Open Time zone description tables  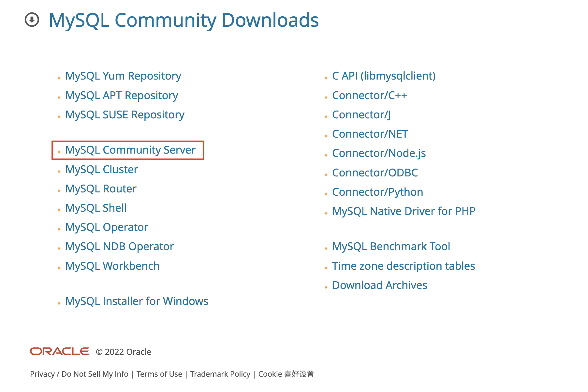pos(403,266)
